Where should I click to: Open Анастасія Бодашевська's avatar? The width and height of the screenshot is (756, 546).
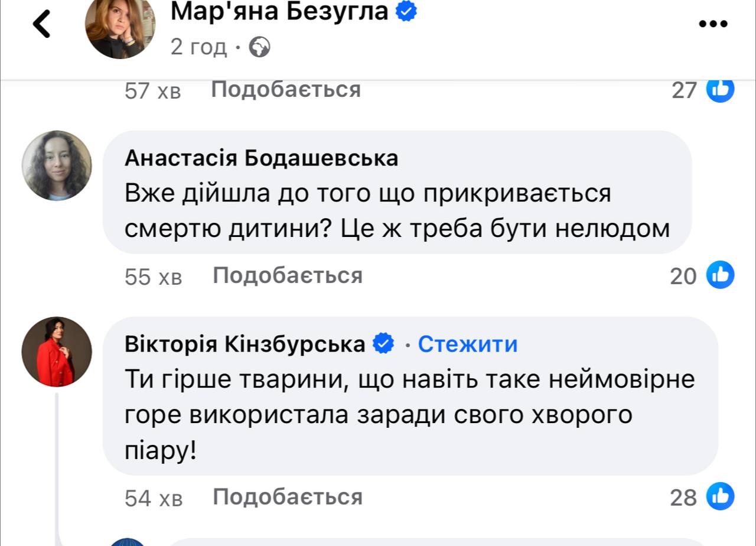(x=57, y=165)
